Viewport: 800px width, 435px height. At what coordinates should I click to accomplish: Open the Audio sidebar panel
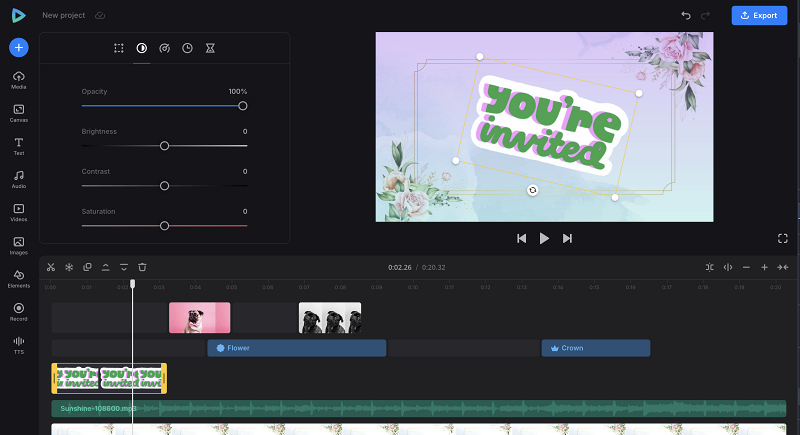point(19,180)
